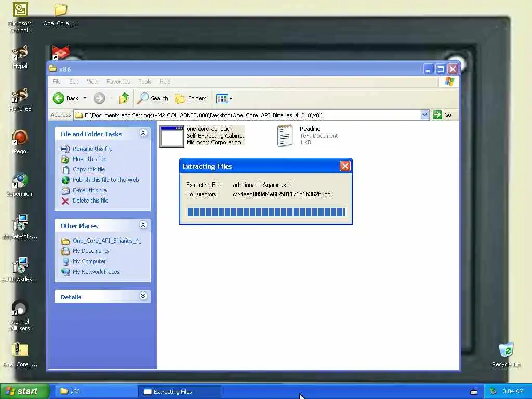Open Edit menu
Screen dimensions: 532x399
click(x=74, y=82)
